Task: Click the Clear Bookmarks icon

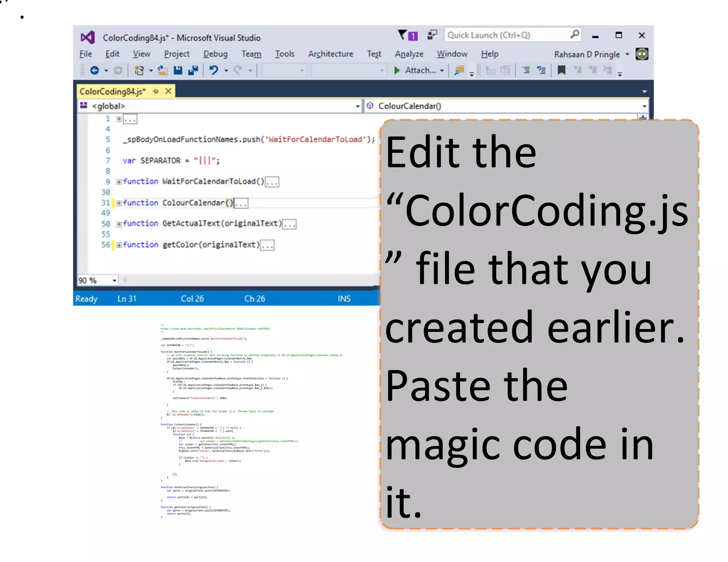Action: point(607,70)
